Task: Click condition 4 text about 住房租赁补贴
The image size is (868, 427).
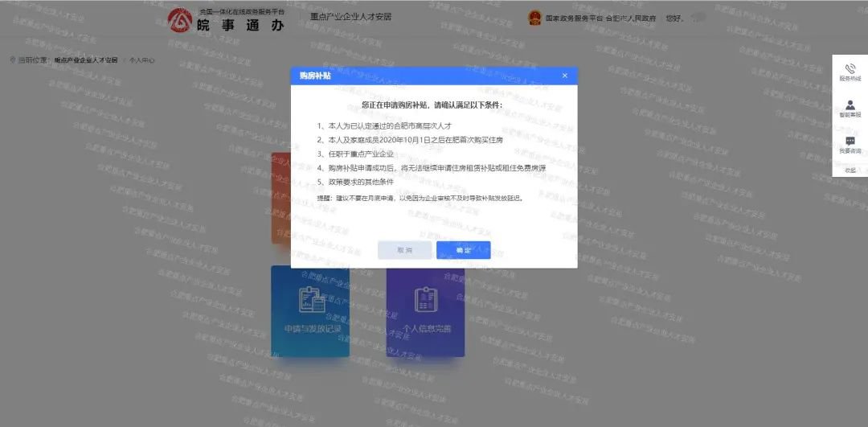Action: [433, 168]
